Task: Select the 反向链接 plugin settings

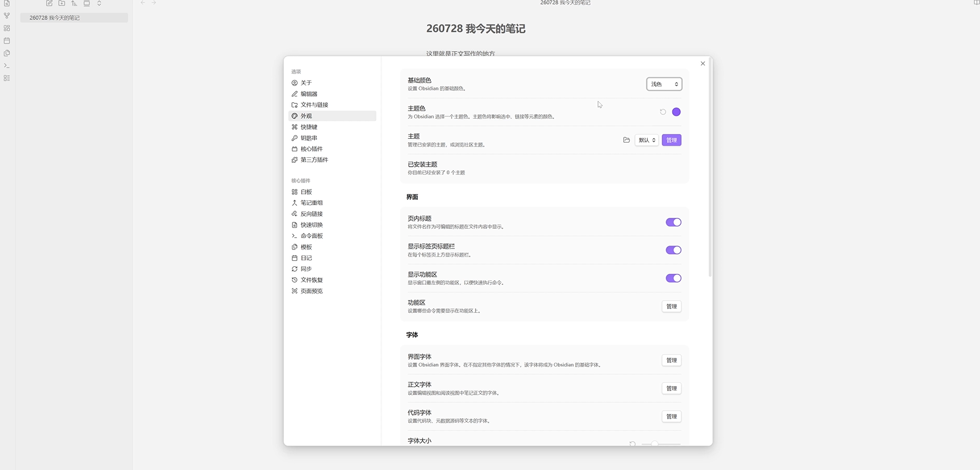Action: click(332, 214)
